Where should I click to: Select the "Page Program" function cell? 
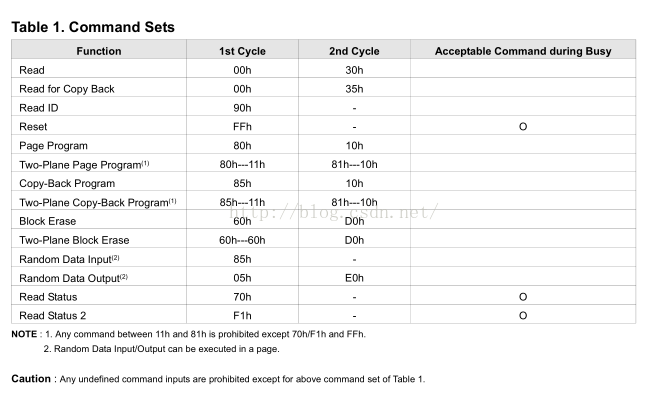[52, 146]
